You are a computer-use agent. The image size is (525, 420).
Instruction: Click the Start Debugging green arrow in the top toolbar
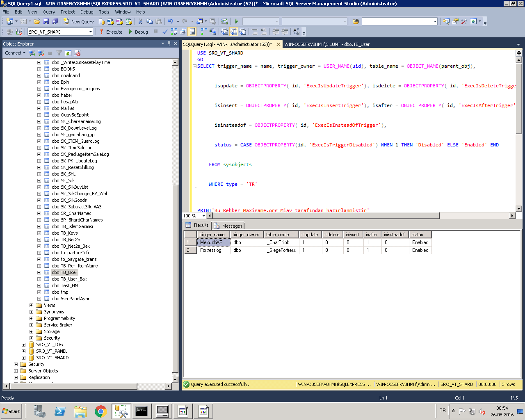tap(237, 21)
